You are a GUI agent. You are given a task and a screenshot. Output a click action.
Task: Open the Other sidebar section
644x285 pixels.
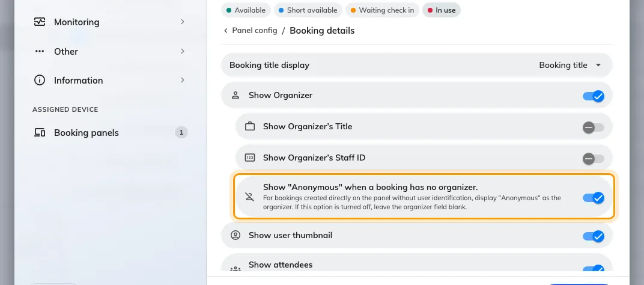click(x=110, y=51)
